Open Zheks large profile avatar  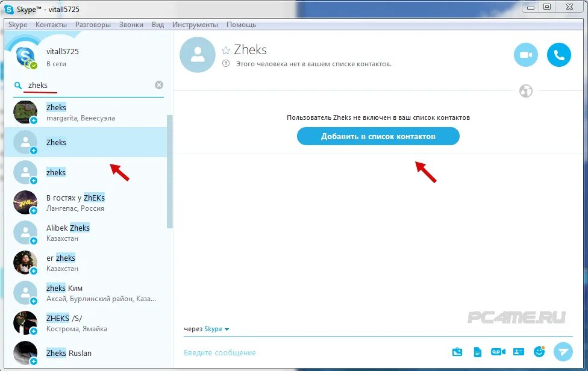pyautogui.click(x=198, y=55)
